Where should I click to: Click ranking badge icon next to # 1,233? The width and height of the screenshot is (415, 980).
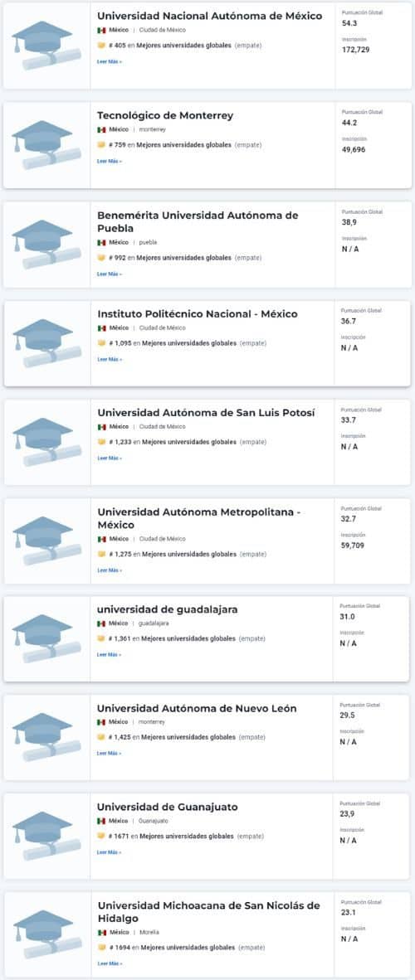tap(101, 442)
